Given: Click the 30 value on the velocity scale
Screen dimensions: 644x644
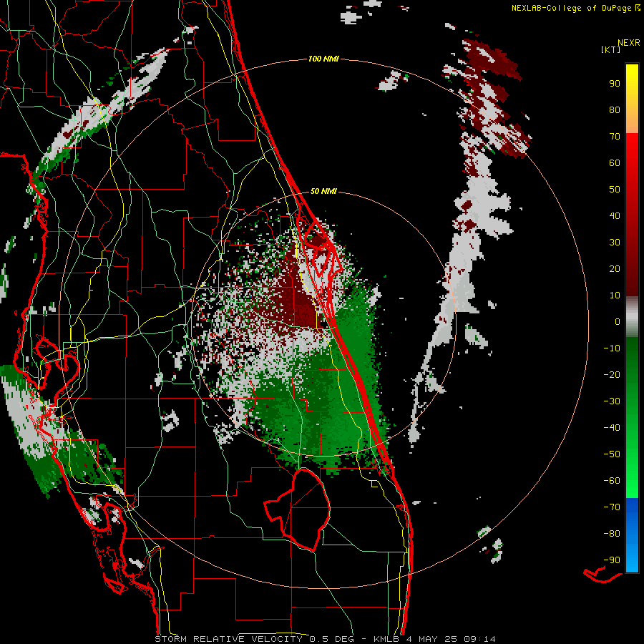Looking at the screenshot, I should coord(615,243).
